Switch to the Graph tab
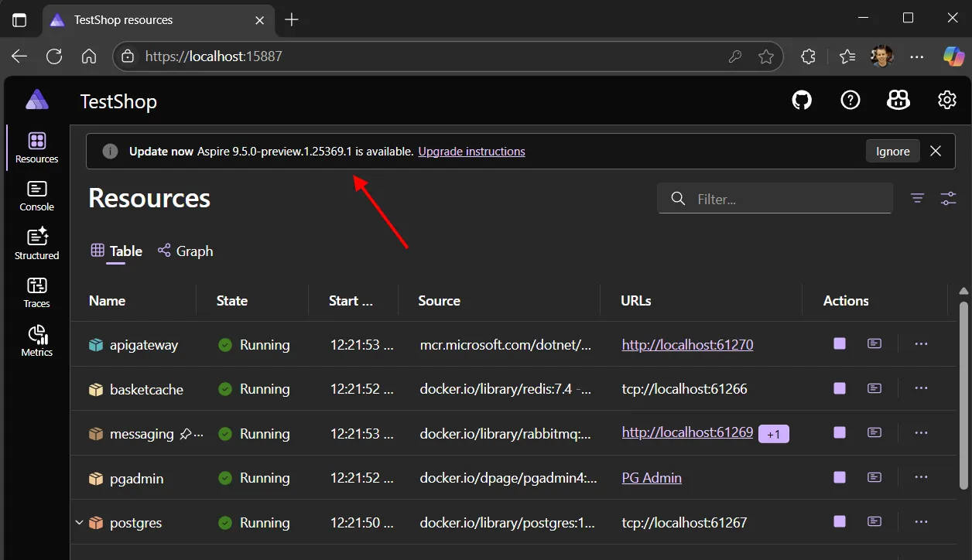972x560 pixels. [x=185, y=251]
